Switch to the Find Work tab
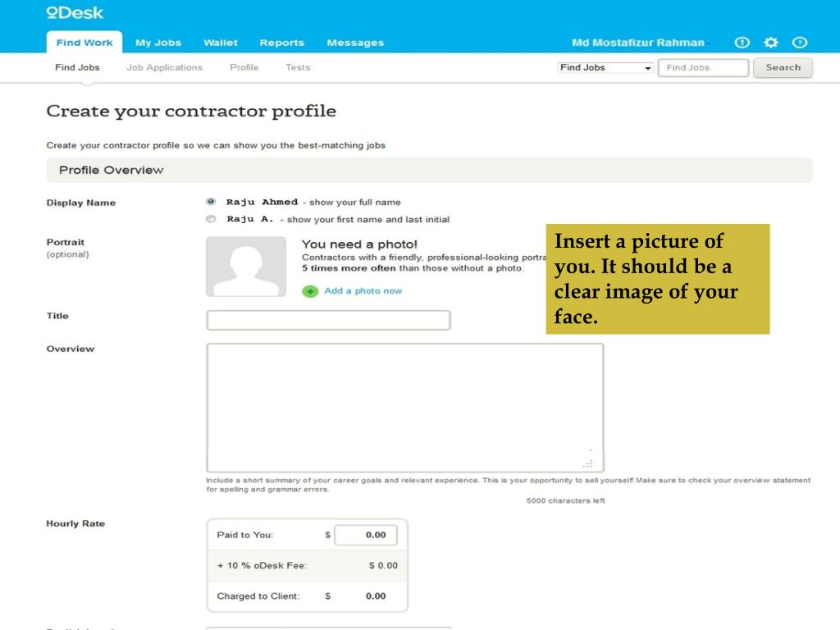Viewport: 840px width, 630px height. tap(84, 43)
